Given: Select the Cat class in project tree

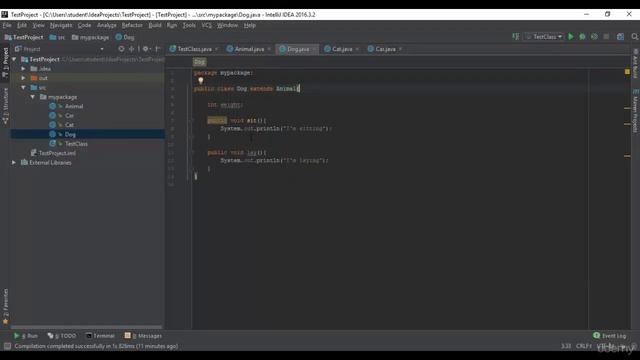Looking at the screenshot, I should click(69, 125).
